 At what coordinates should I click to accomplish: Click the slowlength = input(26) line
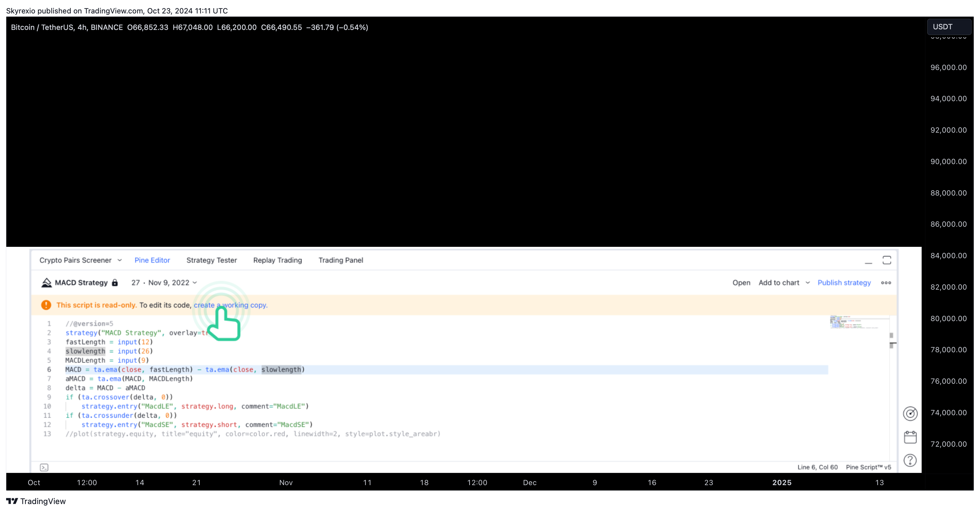[x=109, y=351]
